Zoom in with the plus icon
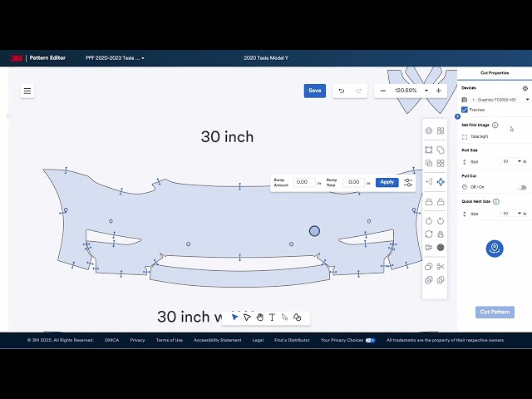This screenshot has width=532, height=399. pos(439,91)
